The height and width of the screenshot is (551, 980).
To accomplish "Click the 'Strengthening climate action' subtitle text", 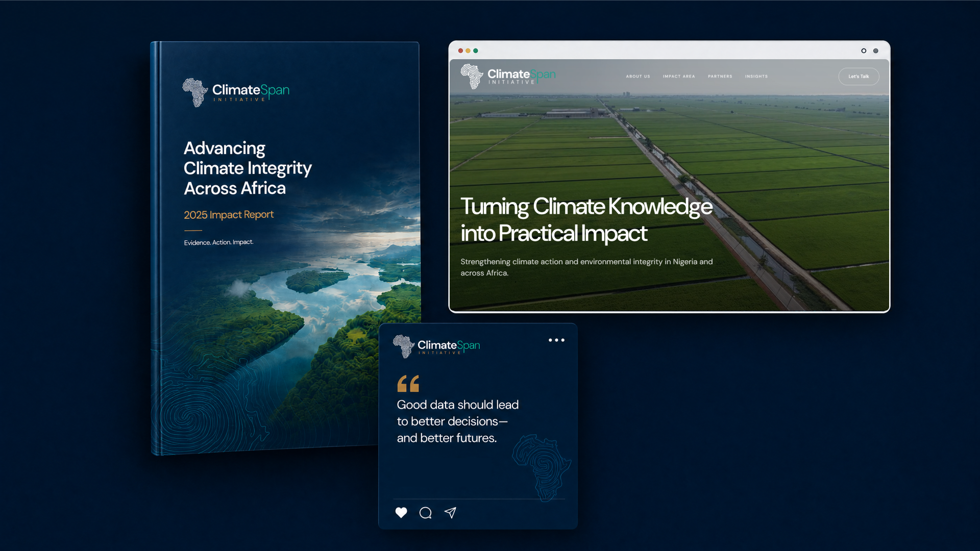I will click(x=586, y=267).
